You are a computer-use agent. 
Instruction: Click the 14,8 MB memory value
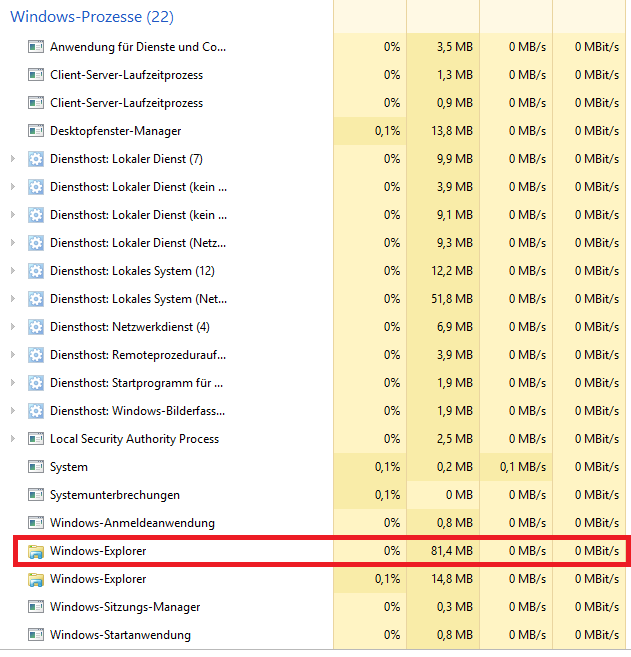[452, 579]
